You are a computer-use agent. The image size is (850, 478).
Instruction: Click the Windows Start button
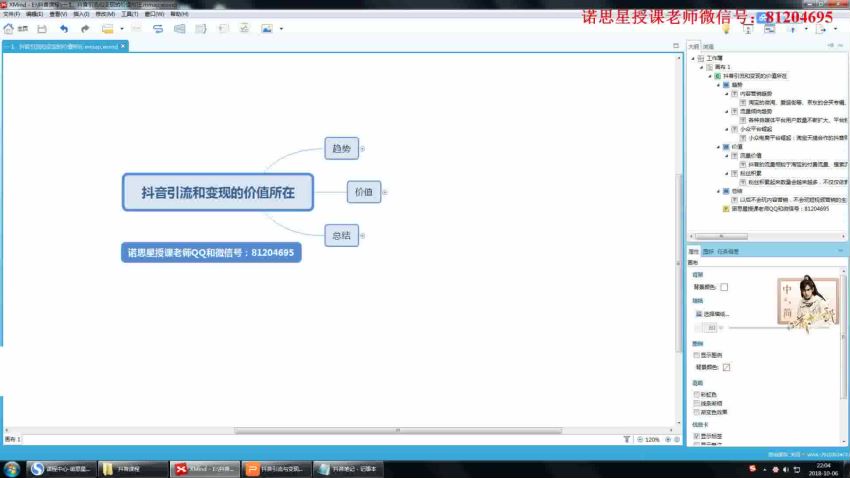click(x=11, y=468)
